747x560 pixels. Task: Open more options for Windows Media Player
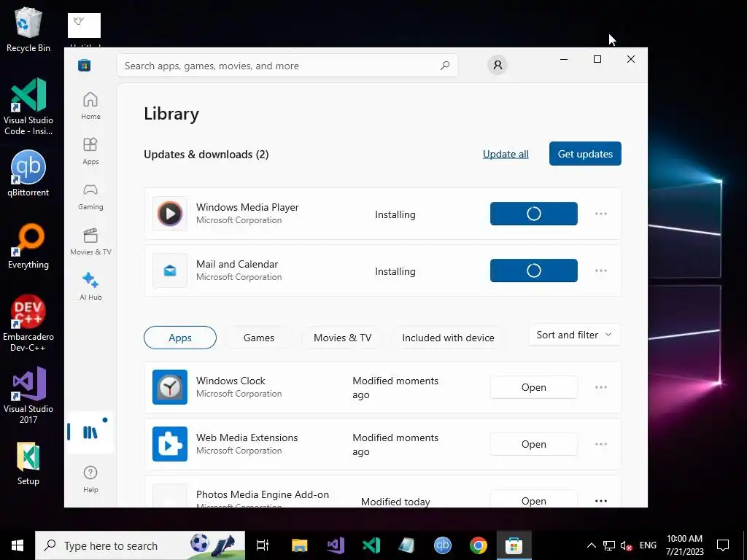(x=601, y=214)
